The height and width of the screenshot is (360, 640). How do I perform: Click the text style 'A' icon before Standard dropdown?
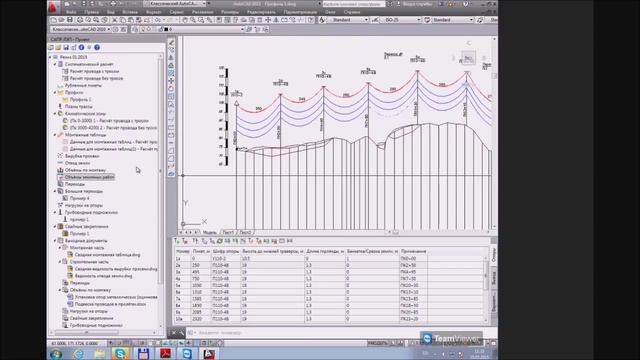(322, 20)
